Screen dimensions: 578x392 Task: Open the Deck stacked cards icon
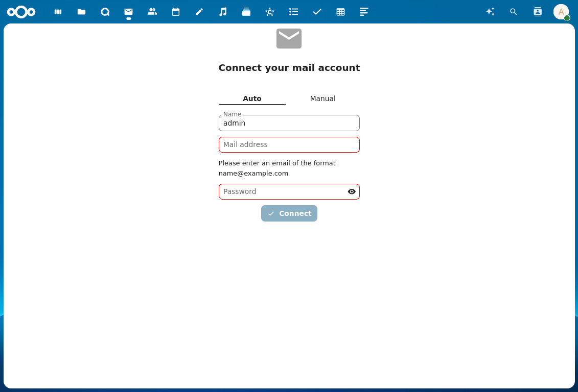246,12
